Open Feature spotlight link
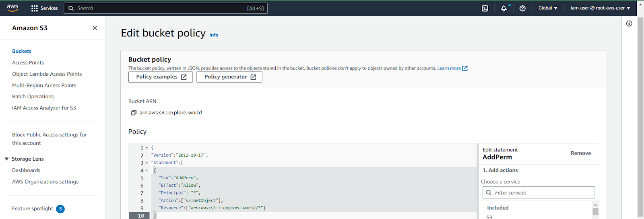The image size is (644, 219). pos(32,209)
